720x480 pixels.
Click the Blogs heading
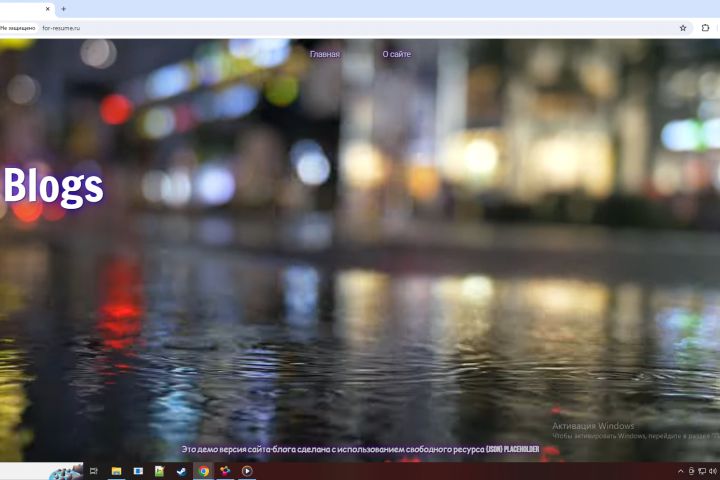pos(53,186)
